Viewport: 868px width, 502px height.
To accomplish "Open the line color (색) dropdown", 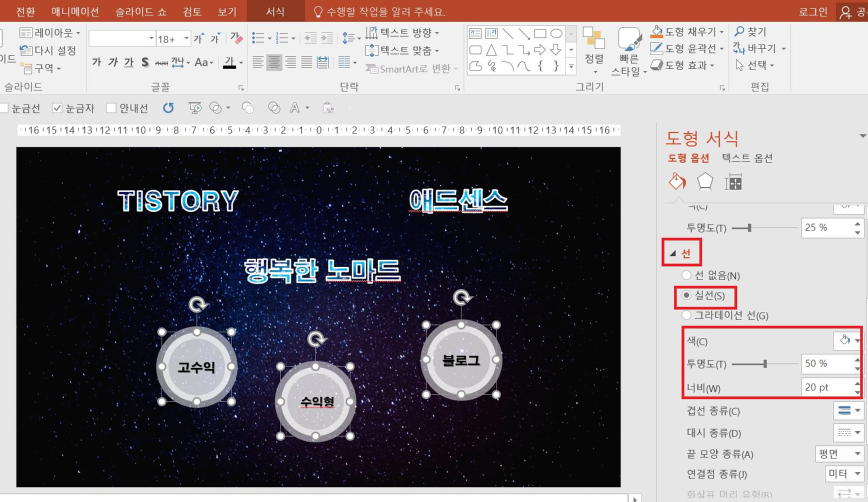I will coord(849,340).
